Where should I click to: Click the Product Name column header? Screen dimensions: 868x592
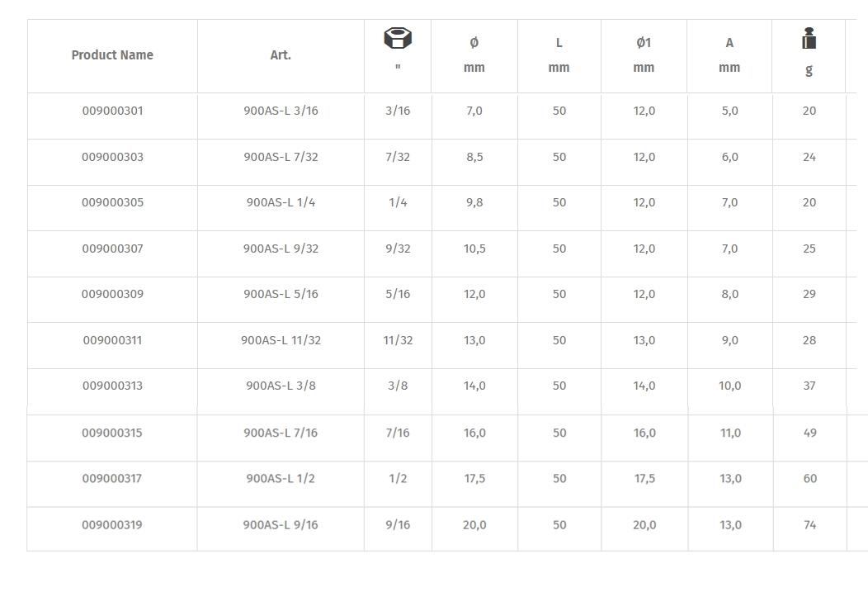coord(112,55)
